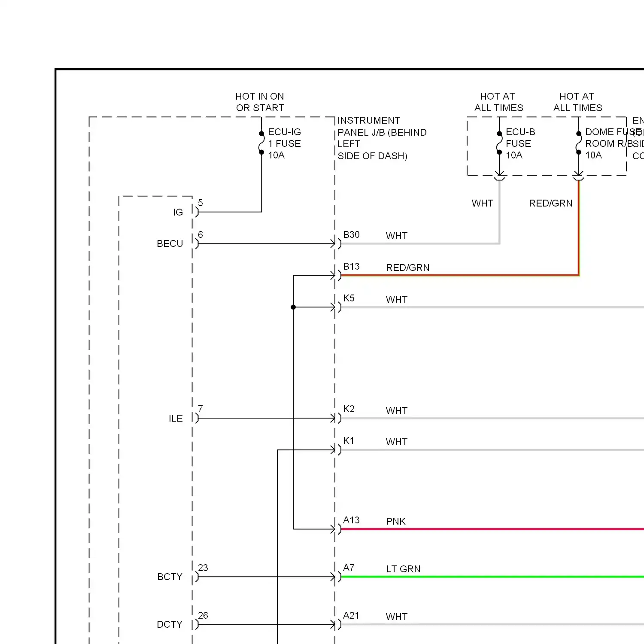The image size is (644, 644).
Task: Click the pink A13 wire line
Action: pyautogui.click(x=492, y=529)
